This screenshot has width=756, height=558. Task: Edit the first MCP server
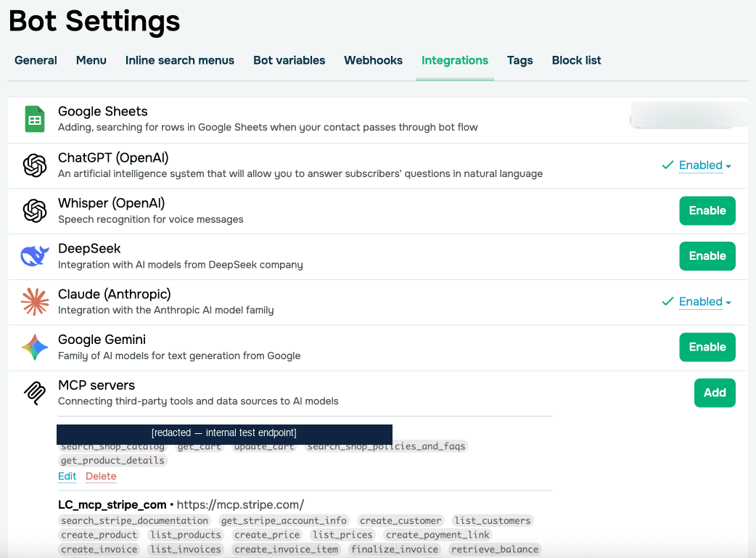click(67, 477)
